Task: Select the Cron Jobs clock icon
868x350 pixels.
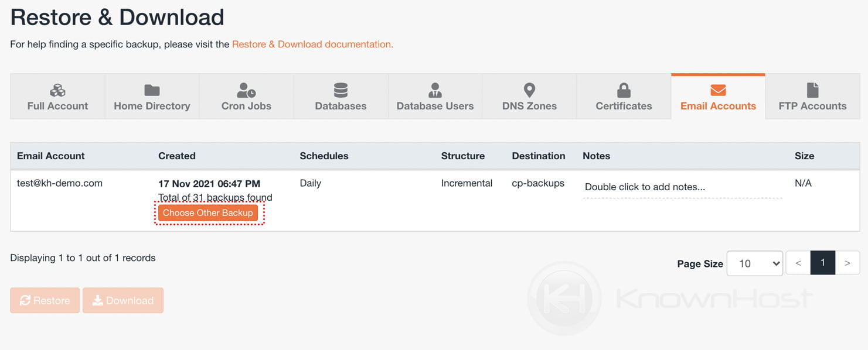Action: [246, 89]
